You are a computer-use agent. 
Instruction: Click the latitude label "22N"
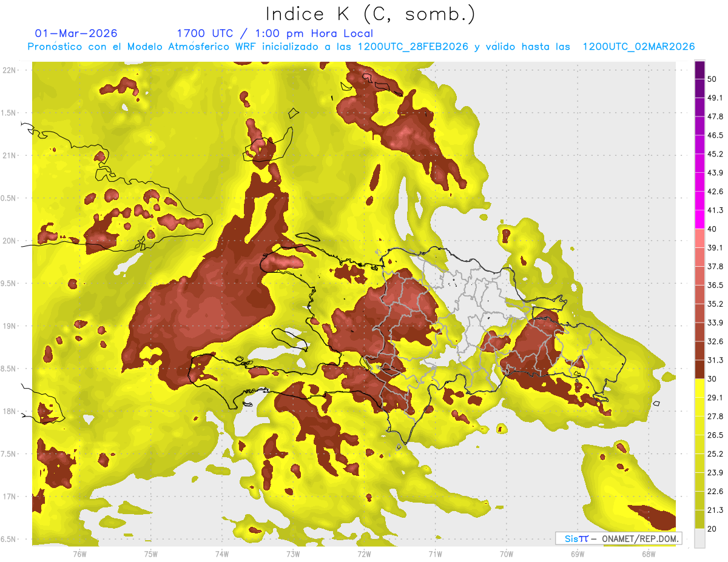(x=8, y=70)
